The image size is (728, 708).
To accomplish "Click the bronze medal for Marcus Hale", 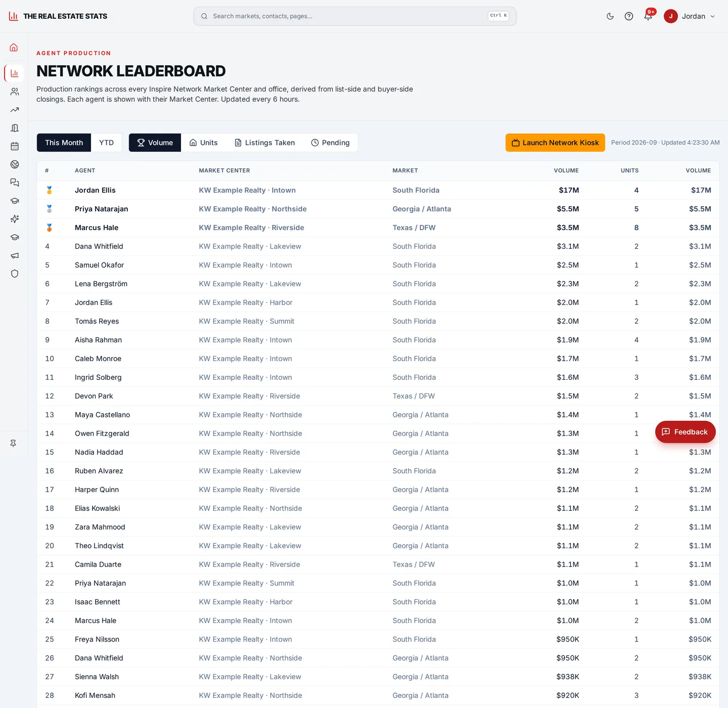I will [x=50, y=228].
